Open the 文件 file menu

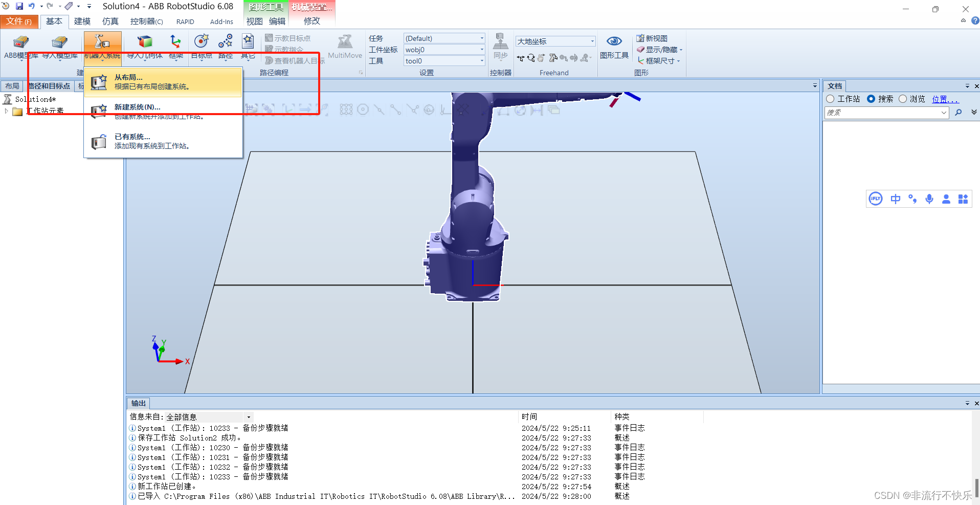coord(19,21)
